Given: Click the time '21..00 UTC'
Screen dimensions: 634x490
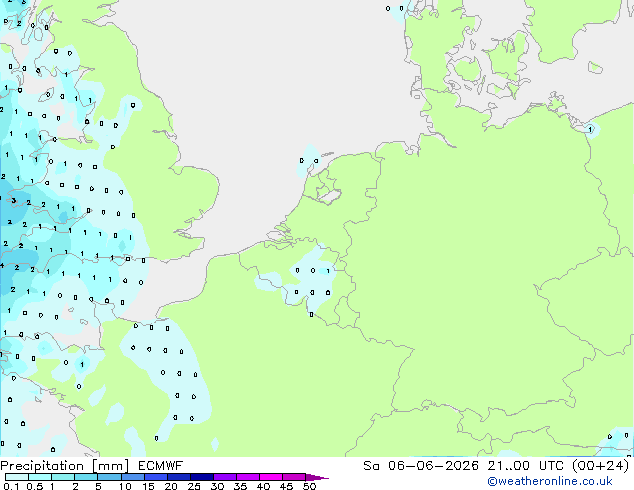Looking at the screenshot, I should click(x=525, y=466).
